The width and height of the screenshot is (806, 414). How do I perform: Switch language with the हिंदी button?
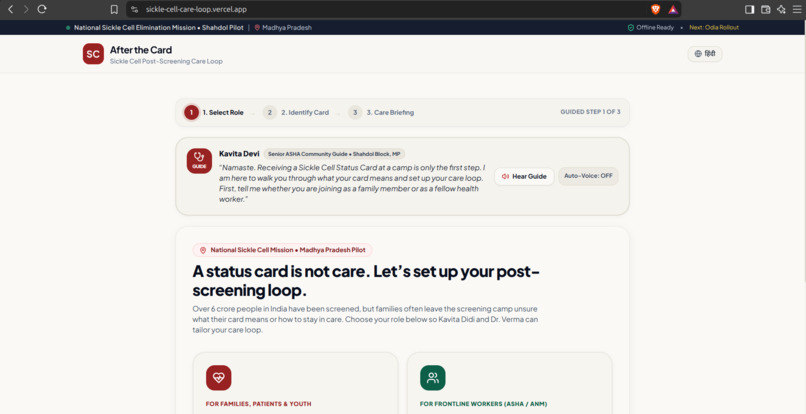(x=705, y=53)
